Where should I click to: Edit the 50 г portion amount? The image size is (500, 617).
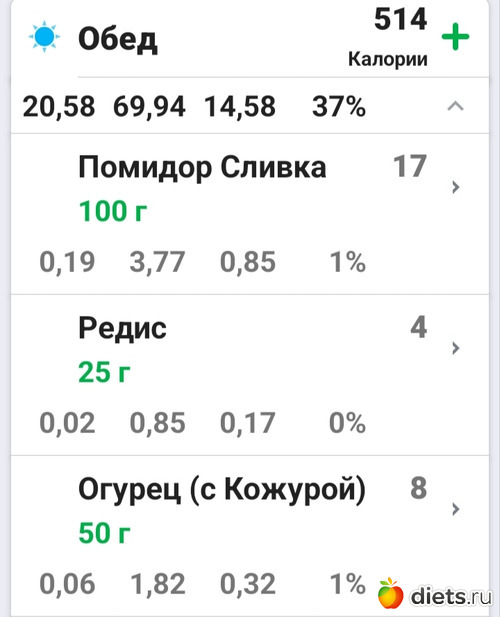[x=104, y=533]
